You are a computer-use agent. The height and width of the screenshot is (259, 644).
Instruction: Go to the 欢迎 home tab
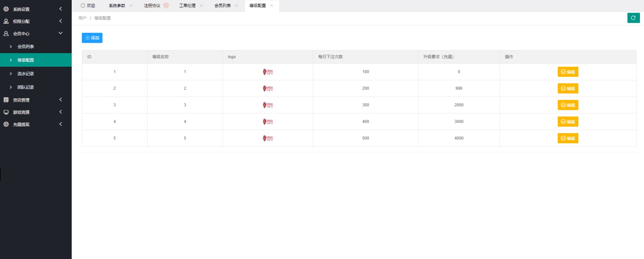pos(88,6)
